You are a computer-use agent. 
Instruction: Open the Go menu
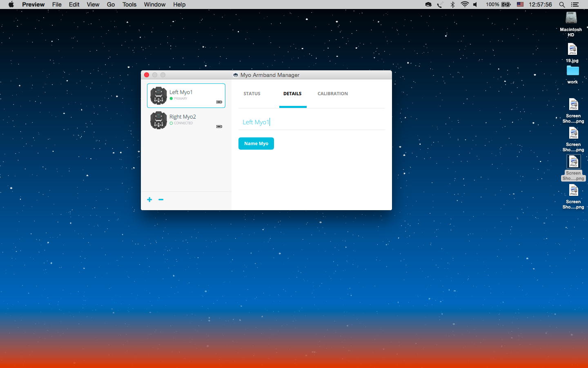pyautogui.click(x=111, y=4)
